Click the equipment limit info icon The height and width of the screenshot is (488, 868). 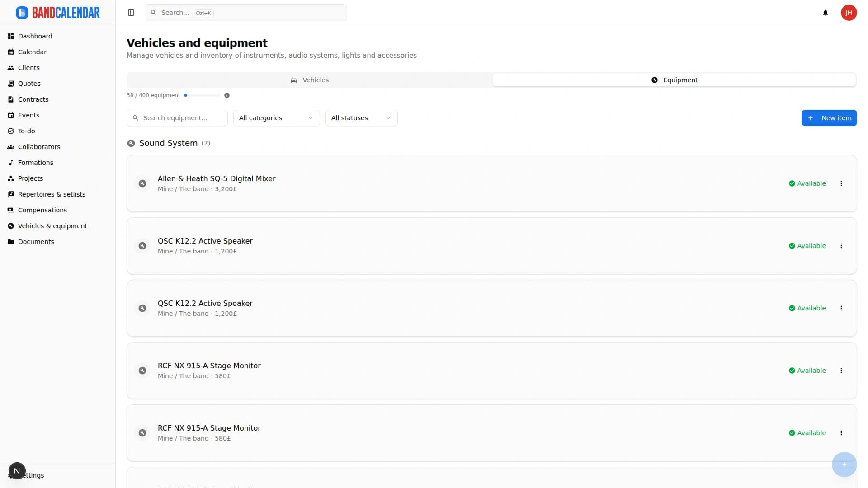[x=227, y=95]
